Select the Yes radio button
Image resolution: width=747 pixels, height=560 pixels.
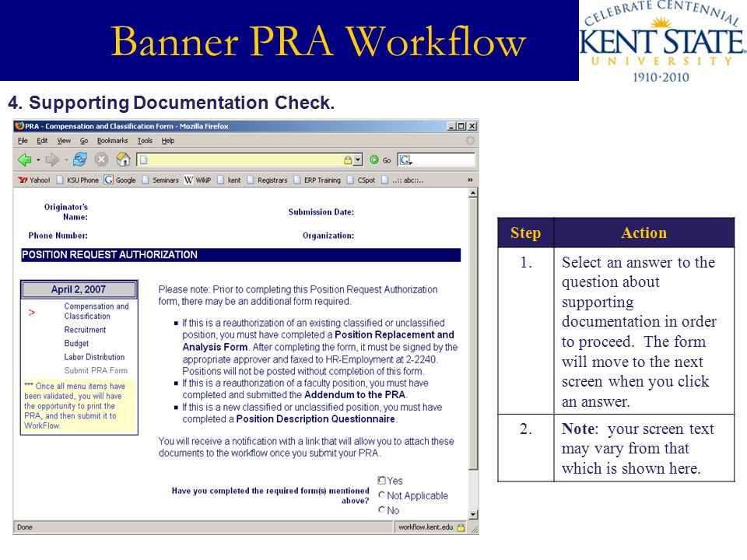coord(381,480)
